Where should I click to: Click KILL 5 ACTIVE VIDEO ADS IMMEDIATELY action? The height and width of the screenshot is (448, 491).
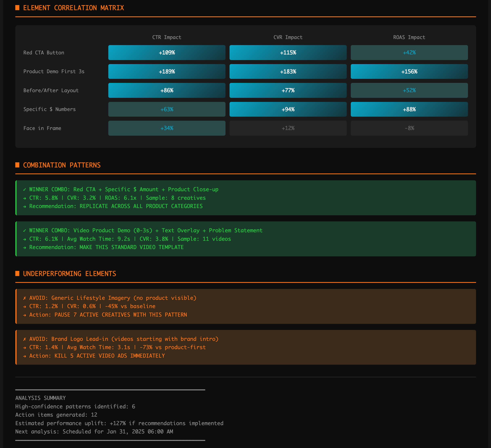pyautogui.click(x=97, y=356)
